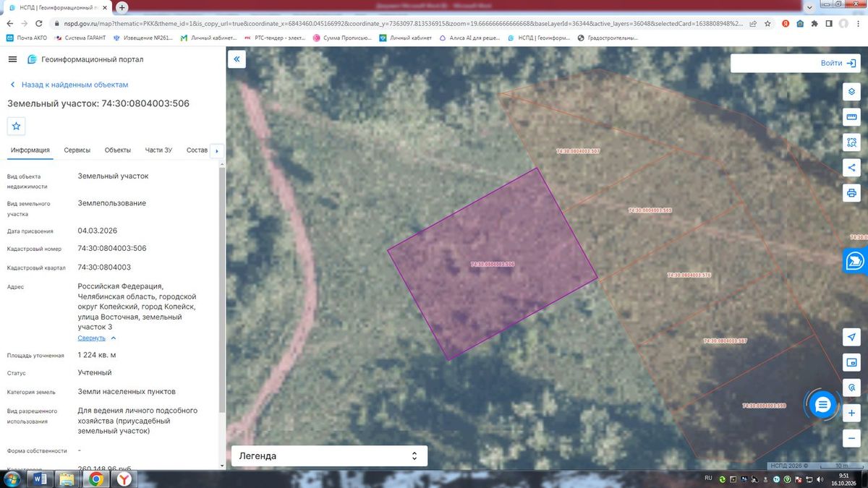
Task: Go to my location on the map
Action: click(x=851, y=338)
